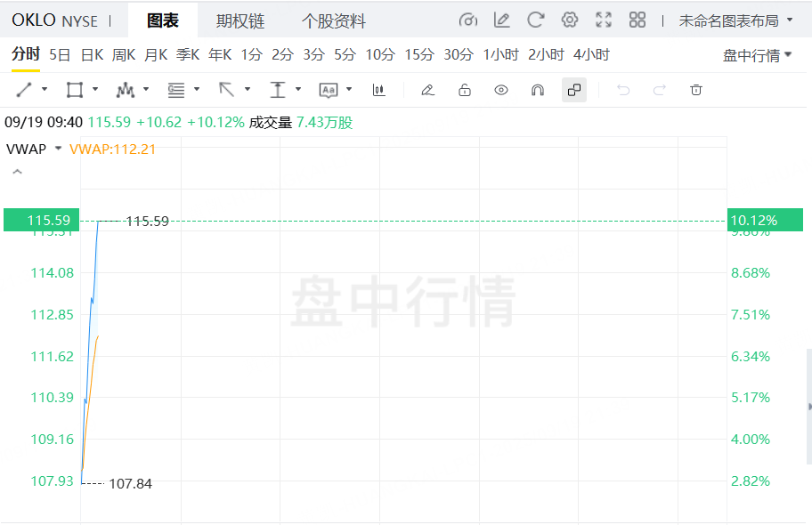Open dropdown arrow next to rectangle tool
812x525 pixels.
(95, 89)
